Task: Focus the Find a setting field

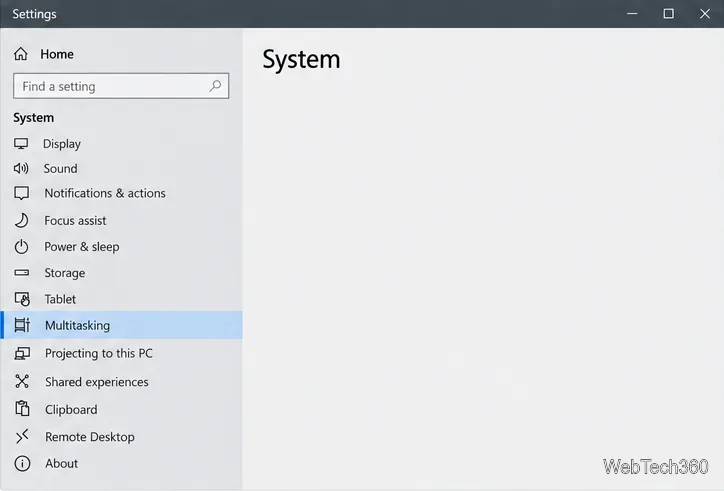Action: 121,86
